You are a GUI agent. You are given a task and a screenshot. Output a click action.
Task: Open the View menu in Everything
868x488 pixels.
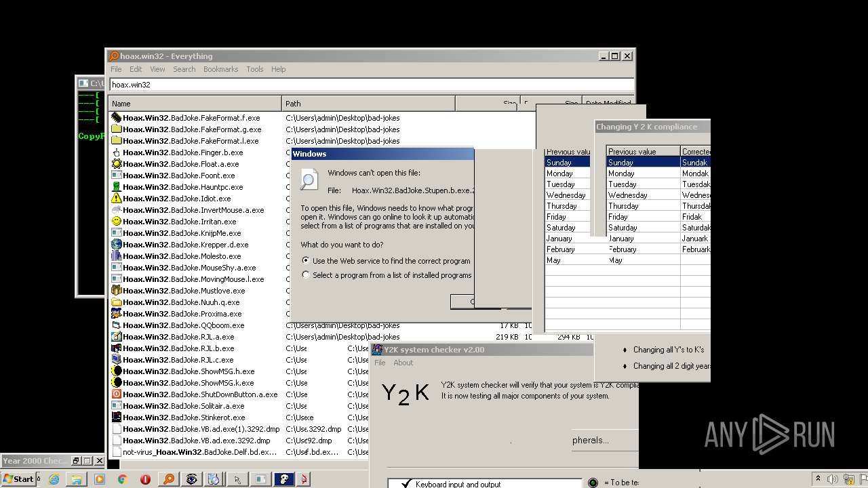pos(157,69)
